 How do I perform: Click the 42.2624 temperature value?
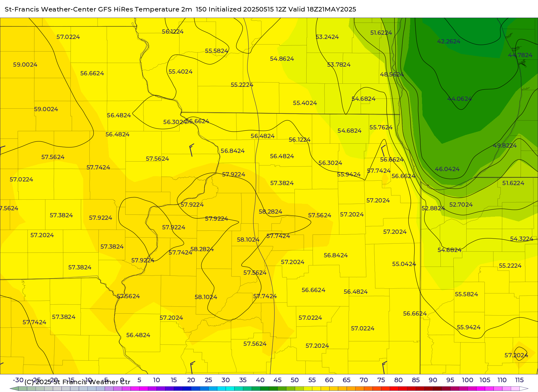tap(449, 41)
